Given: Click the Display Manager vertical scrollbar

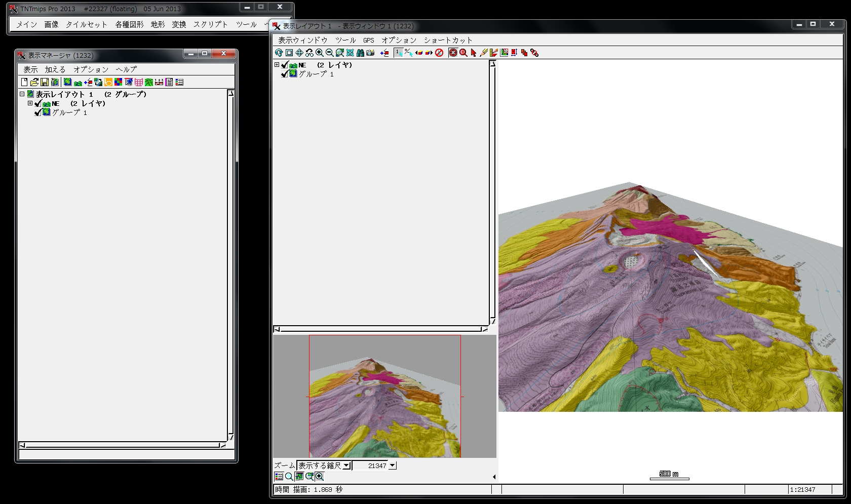Looking at the screenshot, I should click(x=231, y=265).
